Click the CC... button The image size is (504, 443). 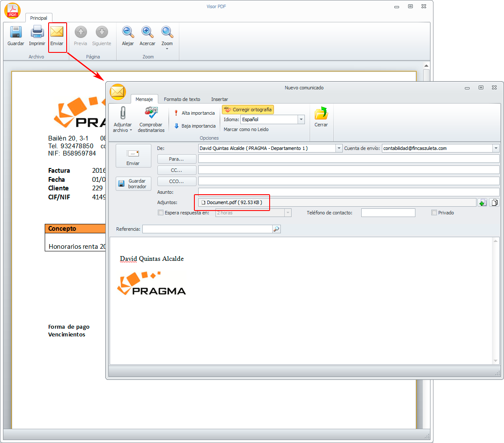[176, 170]
